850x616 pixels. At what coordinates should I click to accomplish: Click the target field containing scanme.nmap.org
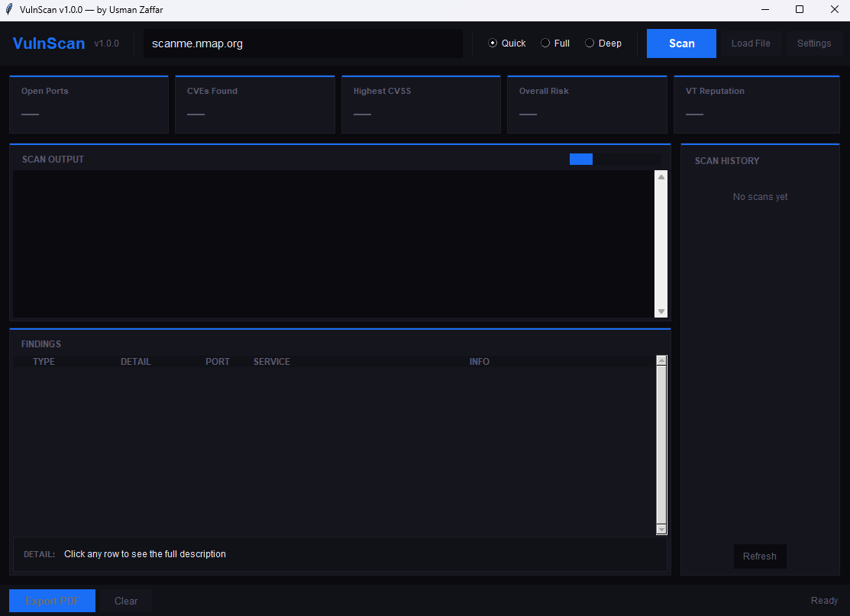click(303, 44)
